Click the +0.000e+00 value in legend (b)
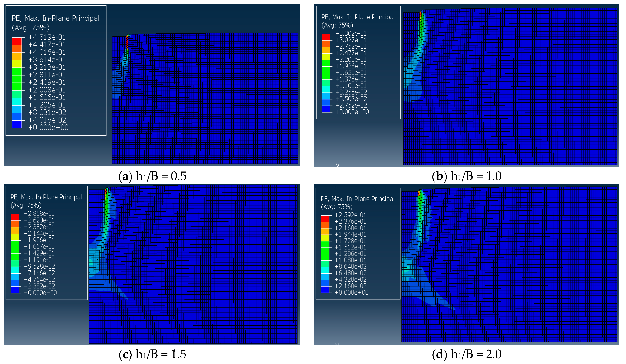 [x=352, y=112]
